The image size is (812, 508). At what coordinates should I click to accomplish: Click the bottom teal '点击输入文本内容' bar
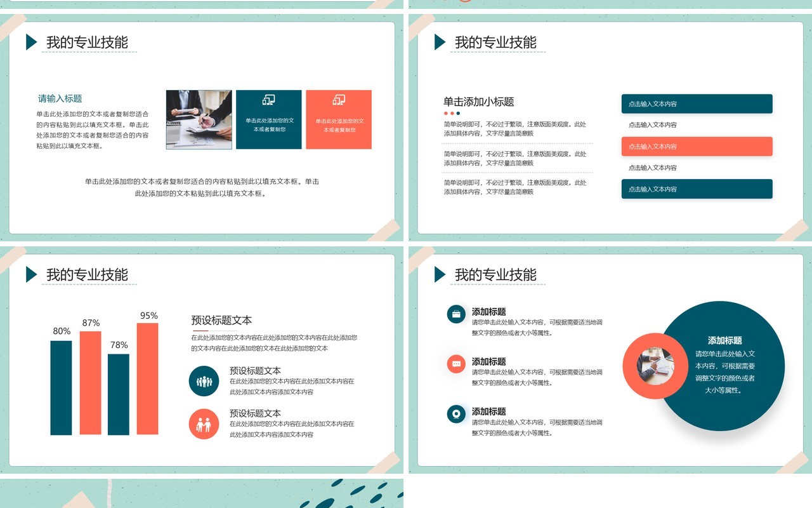697,189
